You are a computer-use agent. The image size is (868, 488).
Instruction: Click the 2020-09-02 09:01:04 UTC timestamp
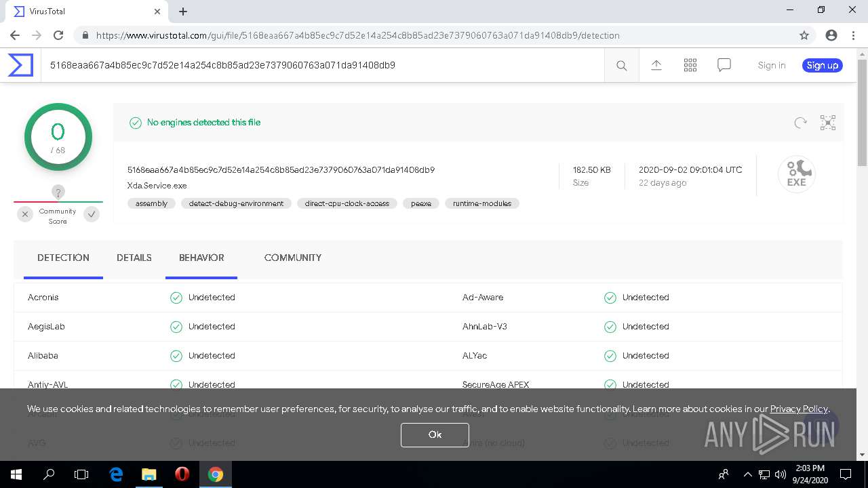pyautogui.click(x=690, y=170)
